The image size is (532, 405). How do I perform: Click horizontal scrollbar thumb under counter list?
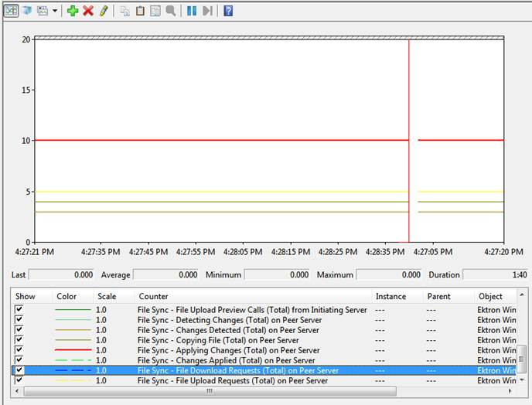(x=210, y=391)
